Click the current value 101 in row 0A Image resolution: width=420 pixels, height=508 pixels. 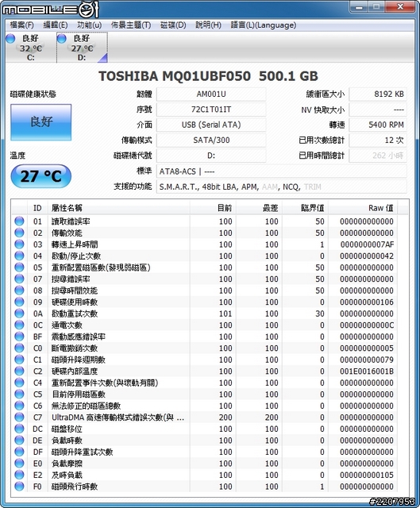click(225, 314)
